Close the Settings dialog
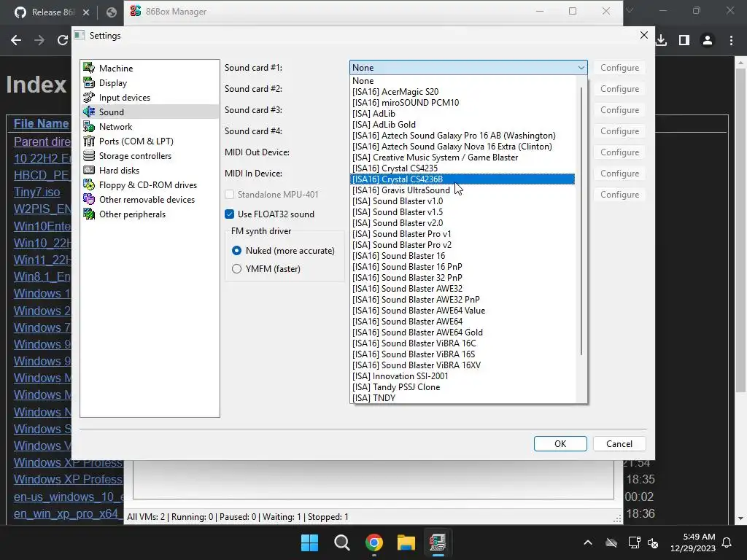 point(644,35)
